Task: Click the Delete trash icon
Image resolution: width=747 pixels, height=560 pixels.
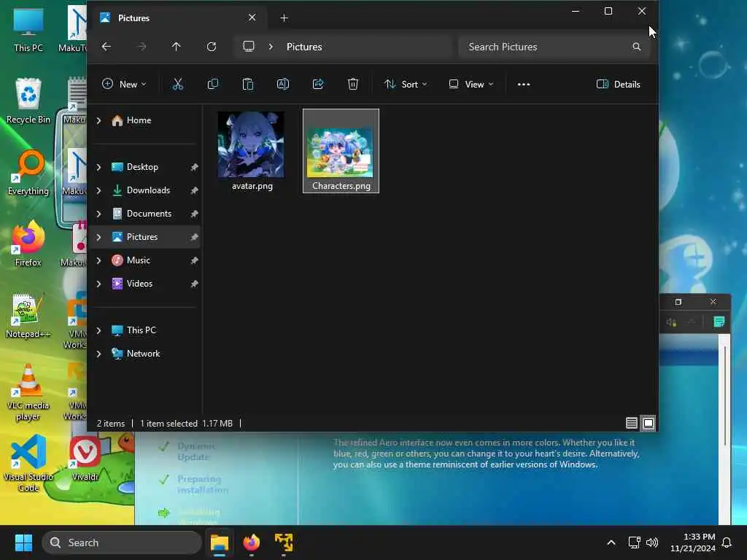Action: coord(353,85)
